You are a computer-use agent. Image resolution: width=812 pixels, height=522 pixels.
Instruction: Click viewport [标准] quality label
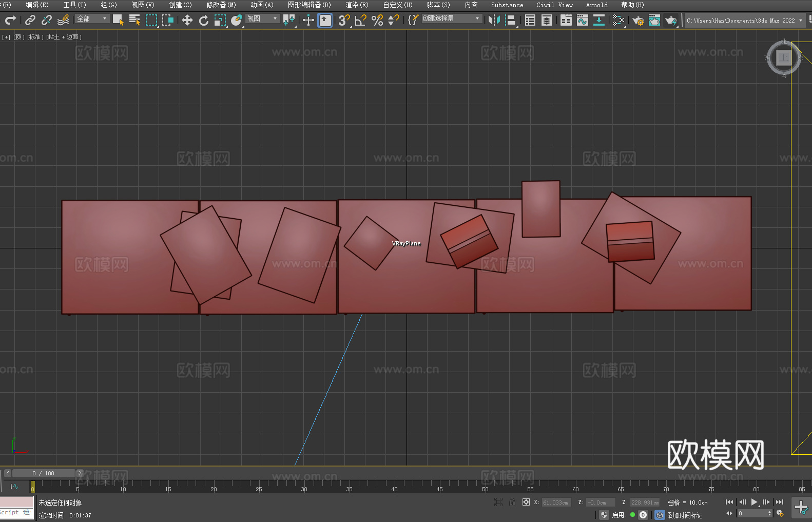coord(35,37)
